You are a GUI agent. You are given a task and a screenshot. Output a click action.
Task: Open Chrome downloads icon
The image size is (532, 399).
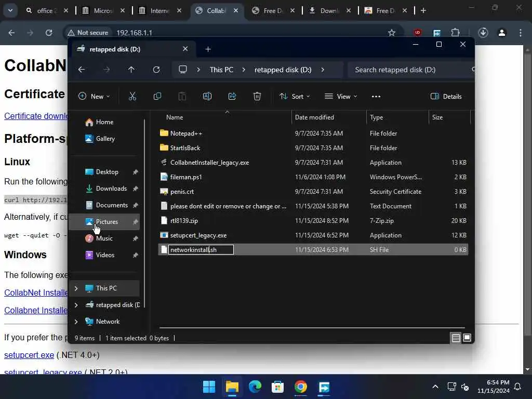tap(483, 33)
